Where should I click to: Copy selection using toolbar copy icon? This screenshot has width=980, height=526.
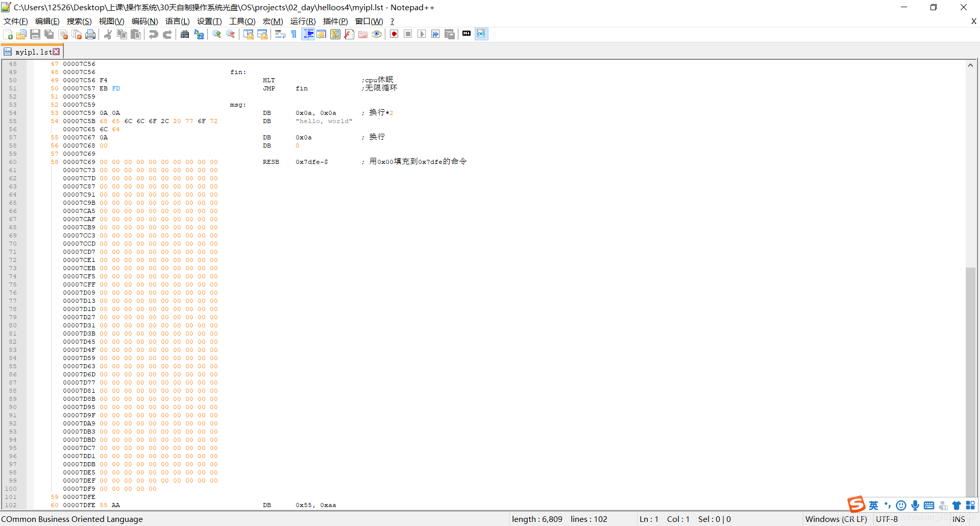pos(122,34)
